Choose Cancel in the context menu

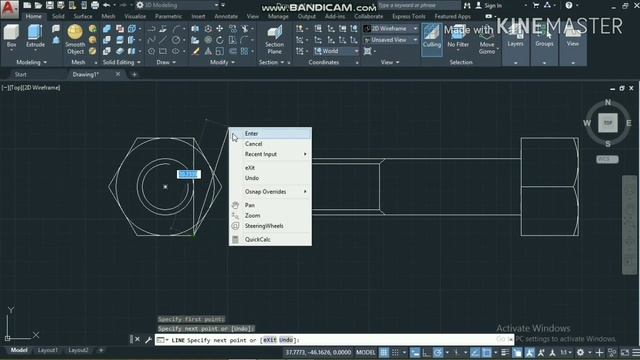point(270,144)
